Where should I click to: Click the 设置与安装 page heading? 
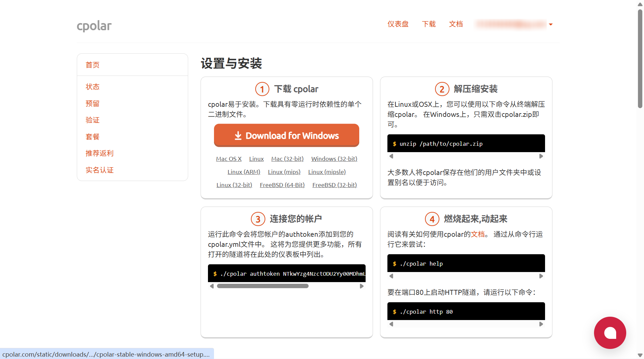click(x=231, y=63)
